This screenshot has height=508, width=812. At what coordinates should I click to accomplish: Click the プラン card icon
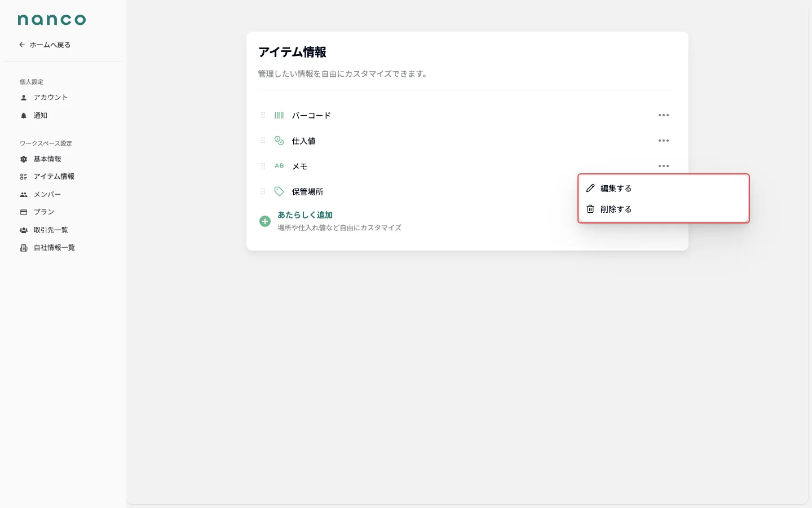(24, 212)
